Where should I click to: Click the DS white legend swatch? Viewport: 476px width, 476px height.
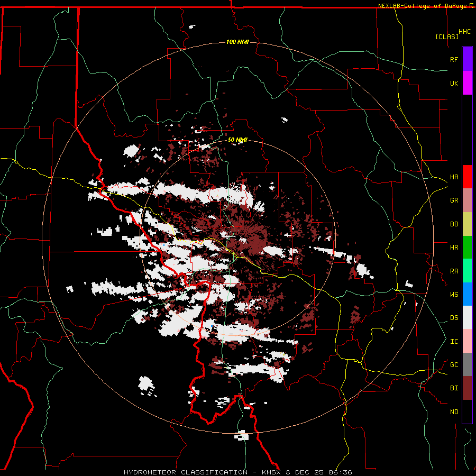[x=467, y=317]
